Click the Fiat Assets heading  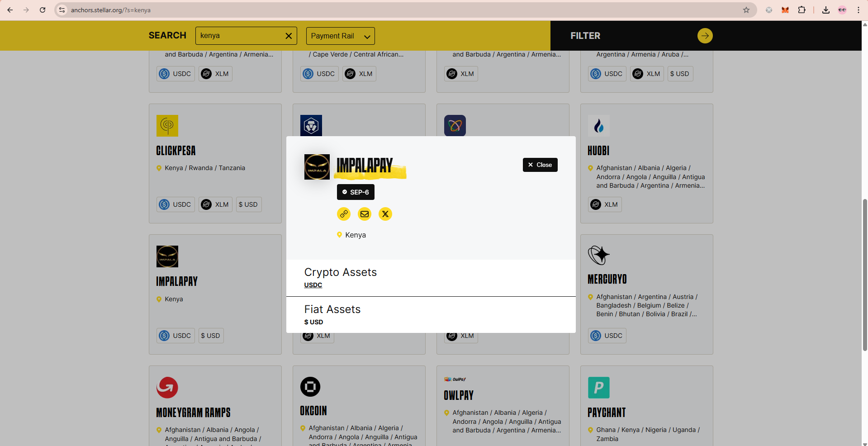332,309
